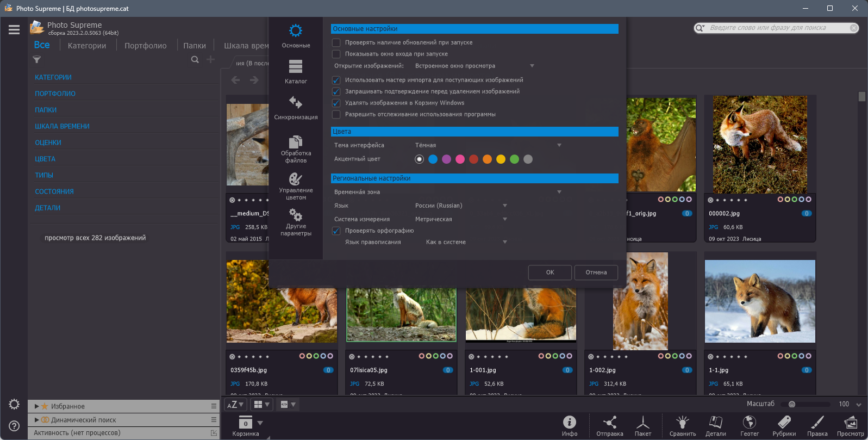Open the Временная зона dropdown
The height and width of the screenshot is (440, 868).
[x=488, y=192]
